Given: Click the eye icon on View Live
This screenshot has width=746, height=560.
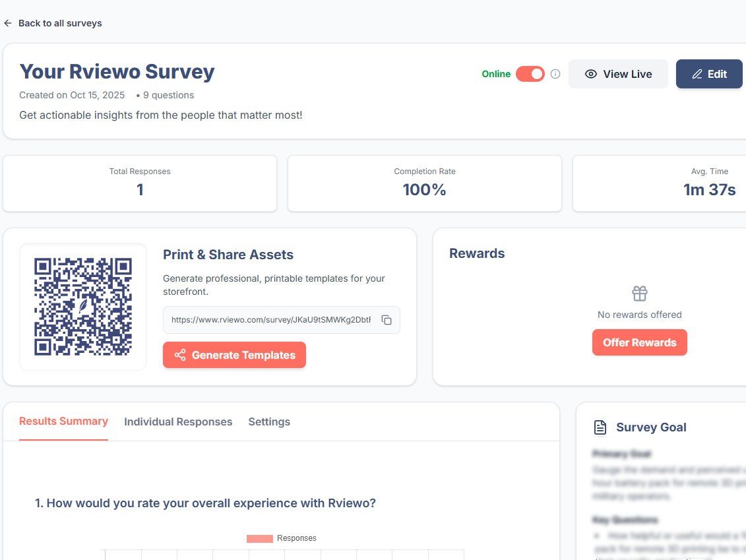Looking at the screenshot, I should pos(591,74).
